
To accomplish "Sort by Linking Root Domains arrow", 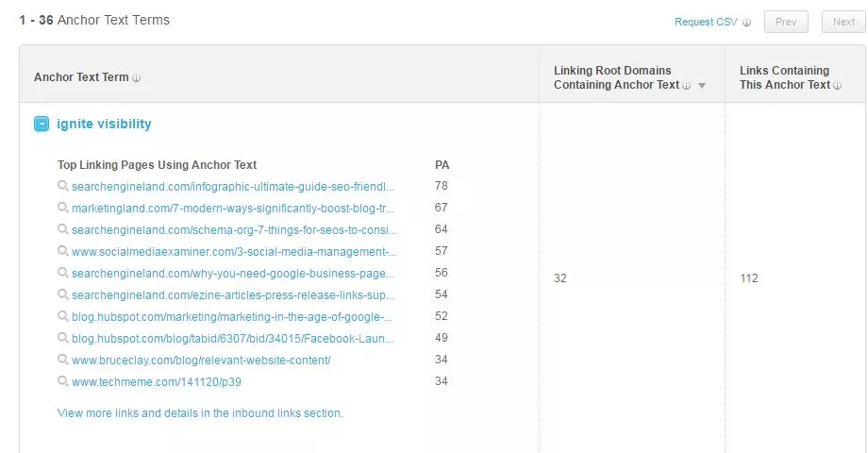I will click(701, 86).
